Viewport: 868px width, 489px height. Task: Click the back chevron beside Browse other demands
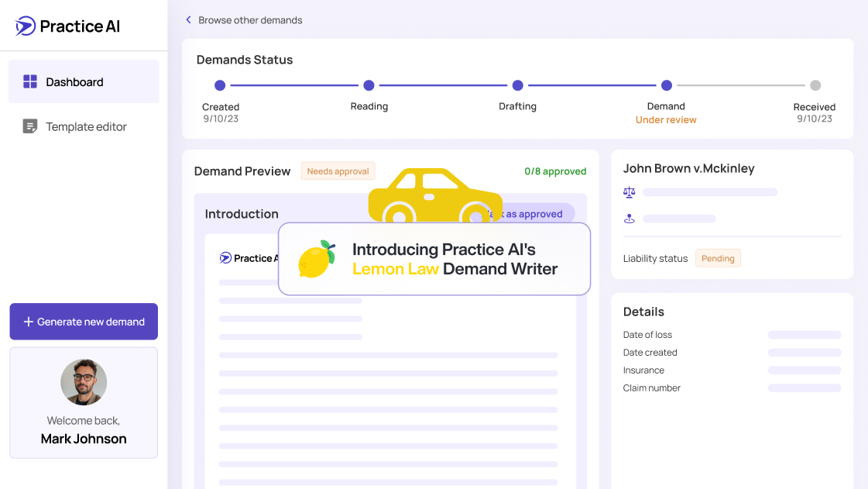click(188, 20)
